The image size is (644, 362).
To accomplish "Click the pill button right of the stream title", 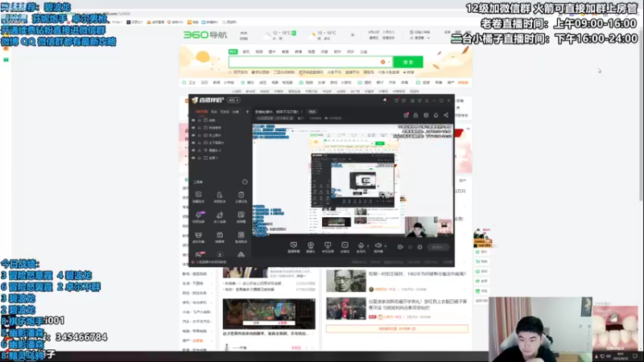I will [x=312, y=112].
